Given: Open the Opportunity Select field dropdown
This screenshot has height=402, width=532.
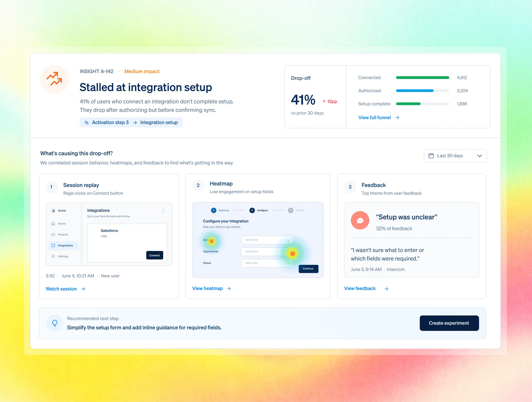Looking at the screenshot, I should pos(267,251).
